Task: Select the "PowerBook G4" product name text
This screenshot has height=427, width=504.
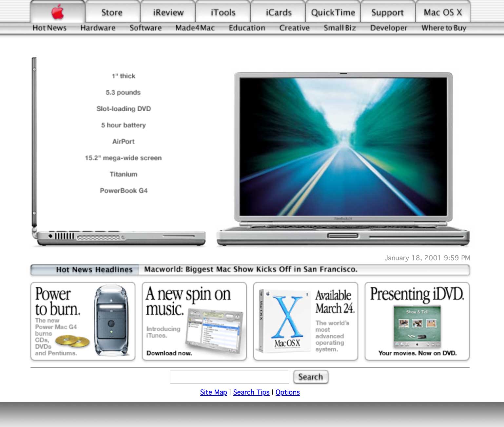Action: point(124,191)
